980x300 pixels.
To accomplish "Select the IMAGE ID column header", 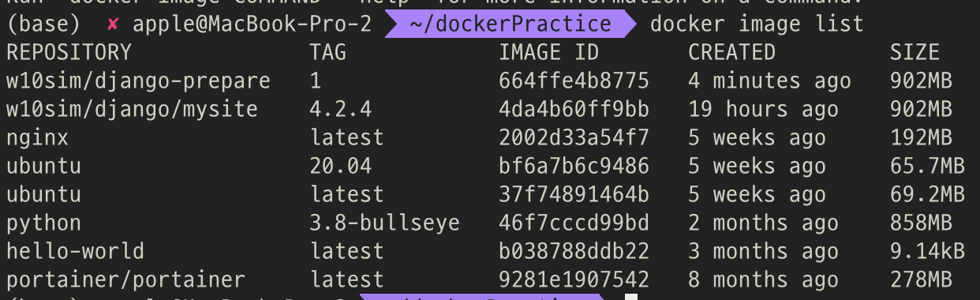I will coord(549,53).
